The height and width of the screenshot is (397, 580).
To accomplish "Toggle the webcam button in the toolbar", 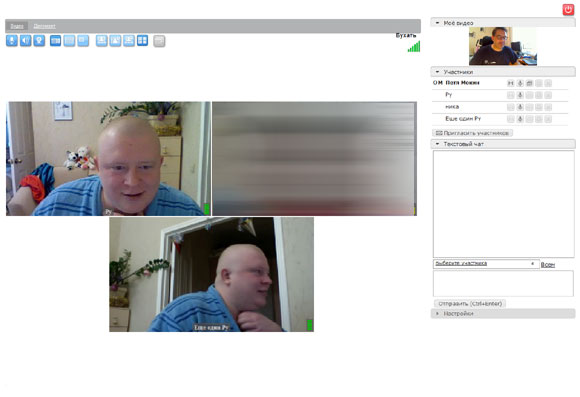I will (39, 41).
